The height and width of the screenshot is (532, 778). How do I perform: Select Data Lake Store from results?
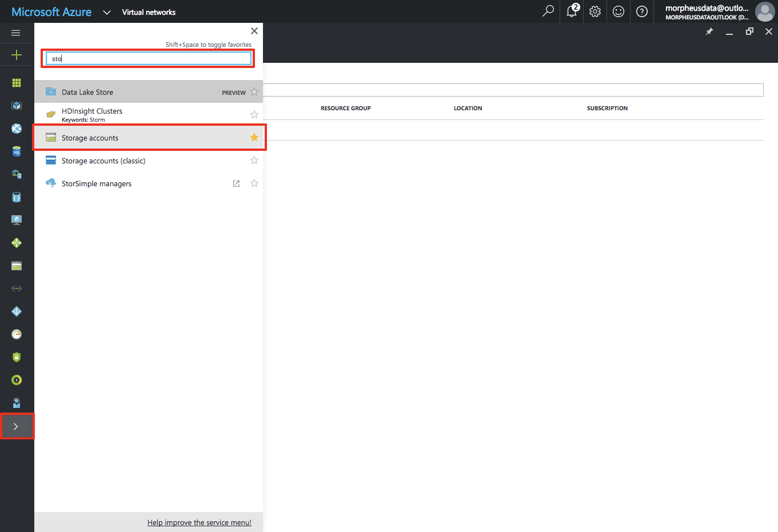click(149, 92)
